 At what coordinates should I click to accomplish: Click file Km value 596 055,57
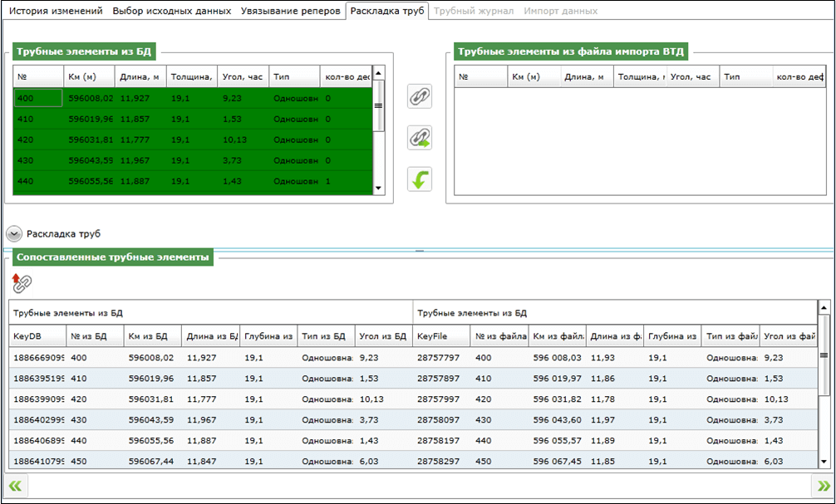(557, 441)
